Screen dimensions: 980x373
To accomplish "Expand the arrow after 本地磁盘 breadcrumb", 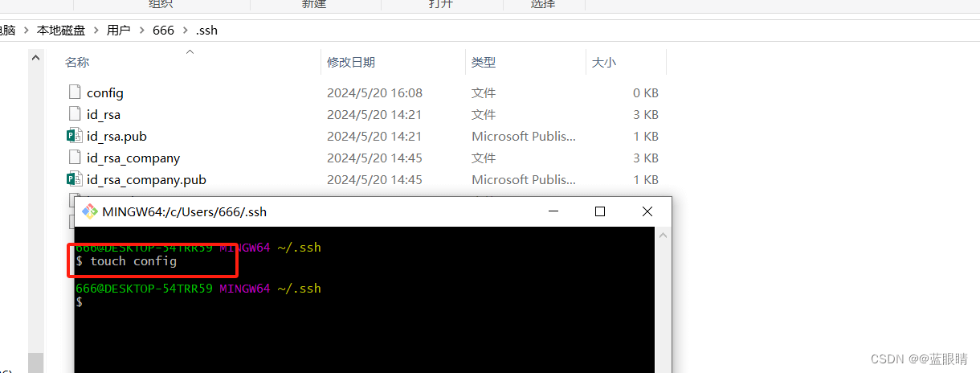I will click(x=96, y=31).
